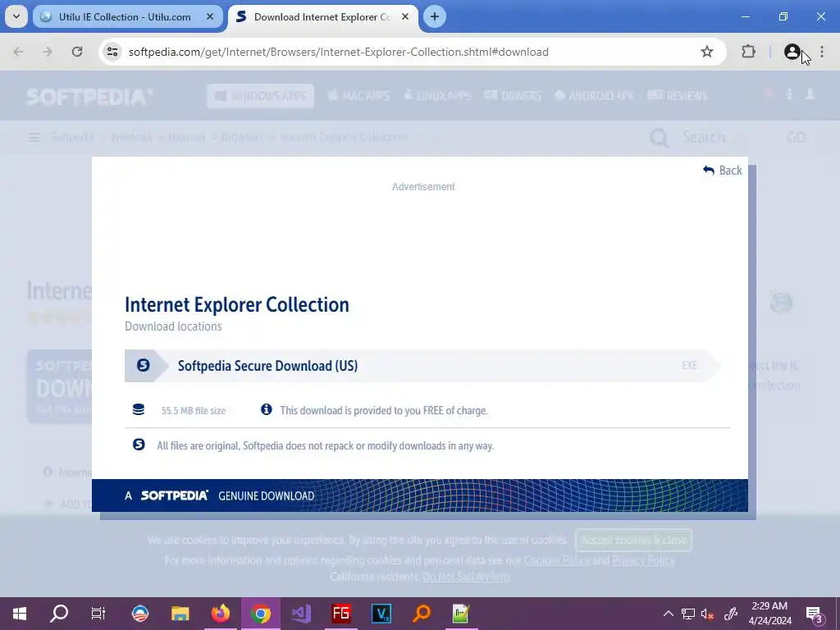The height and width of the screenshot is (630, 840).
Task: Click Softpedia badge icon next to original files note
Action: [x=139, y=445]
